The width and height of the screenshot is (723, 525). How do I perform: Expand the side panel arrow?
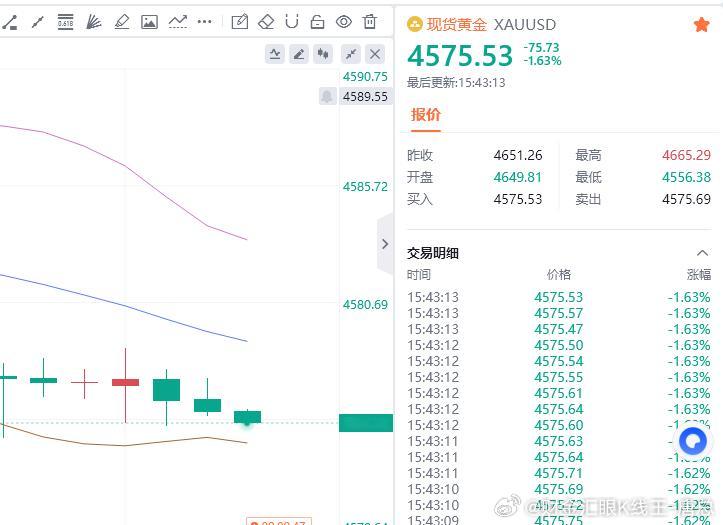coord(385,244)
